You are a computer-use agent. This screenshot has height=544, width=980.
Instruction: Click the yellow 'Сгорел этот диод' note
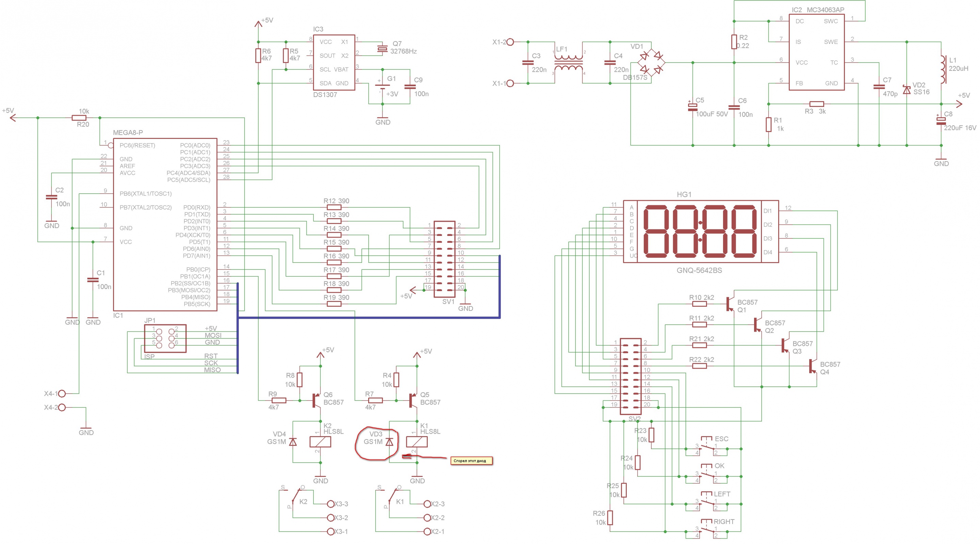[471, 461]
